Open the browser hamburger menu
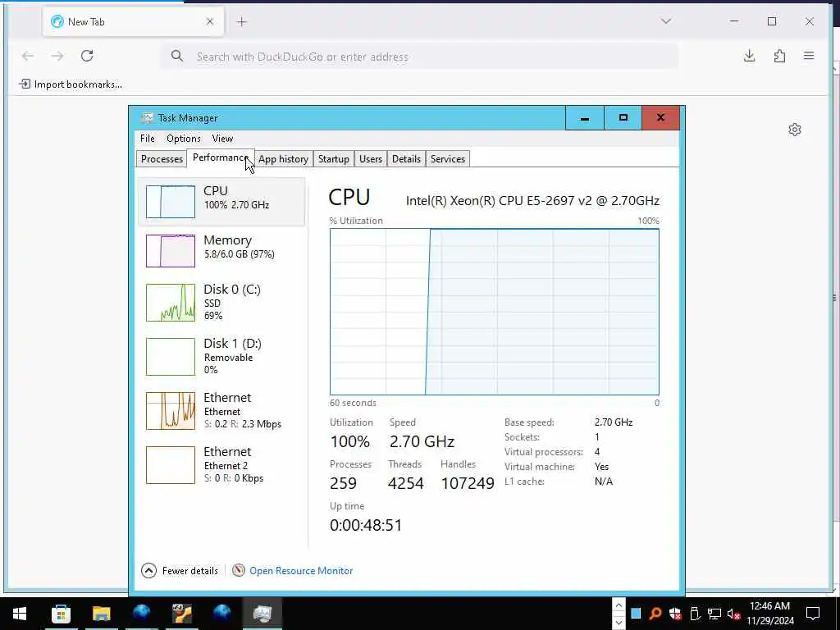Image resolution: width=840 pixels, height=630 pixels. 809,56
